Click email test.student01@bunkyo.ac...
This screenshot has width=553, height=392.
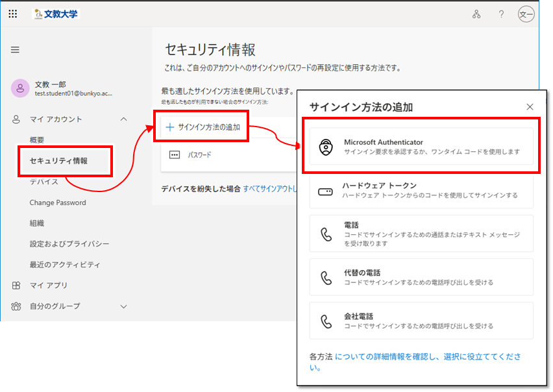click(x=73, y=93)
